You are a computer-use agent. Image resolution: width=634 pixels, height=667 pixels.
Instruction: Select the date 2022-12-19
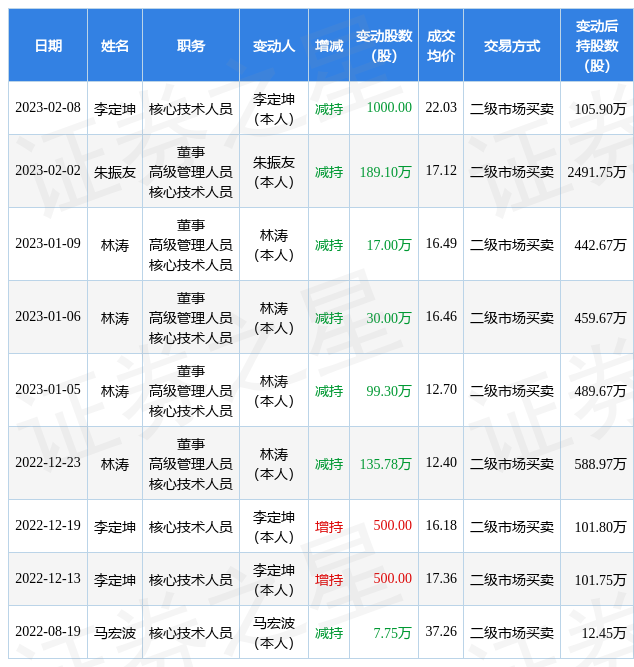tap(48, 526)
